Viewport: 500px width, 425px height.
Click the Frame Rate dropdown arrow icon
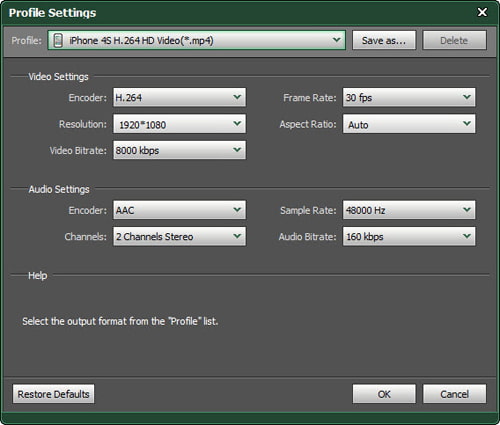click(467, 97)
